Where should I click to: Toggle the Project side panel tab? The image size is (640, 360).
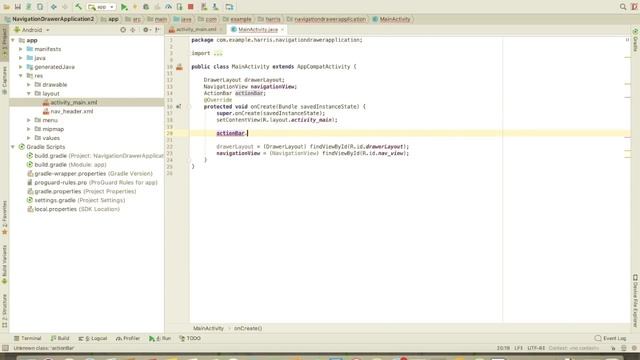pos(4,42)
